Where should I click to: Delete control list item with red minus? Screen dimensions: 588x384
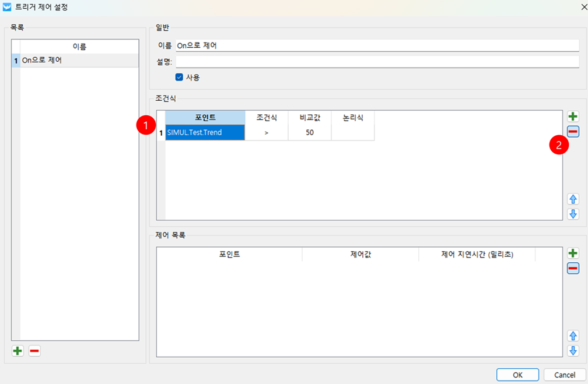573,268
